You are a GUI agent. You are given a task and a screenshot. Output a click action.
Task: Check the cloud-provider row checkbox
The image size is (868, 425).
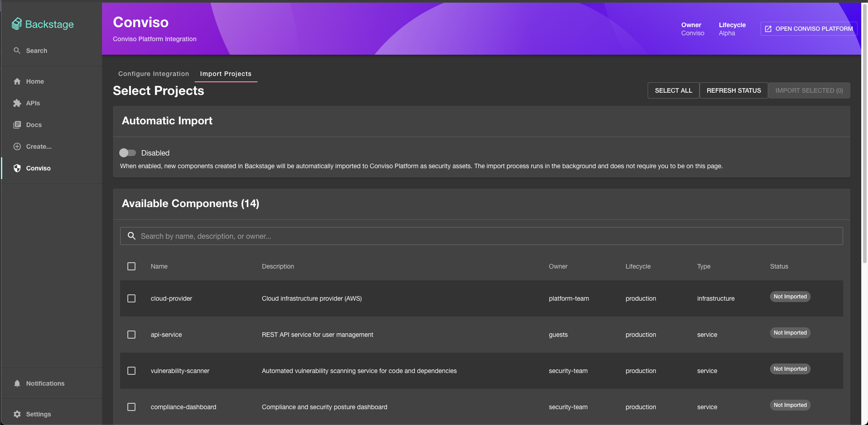pos(131,298)
